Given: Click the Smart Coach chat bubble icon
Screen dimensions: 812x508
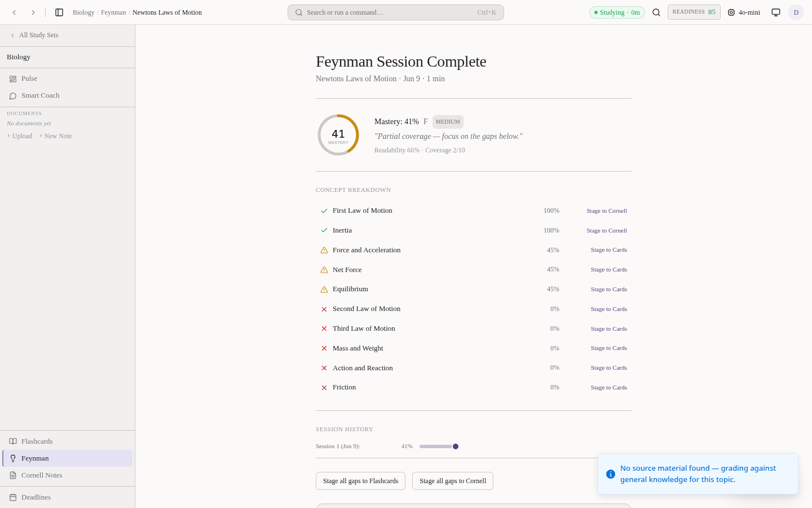Looking at the screenshot, I should [x=13, y=96].
